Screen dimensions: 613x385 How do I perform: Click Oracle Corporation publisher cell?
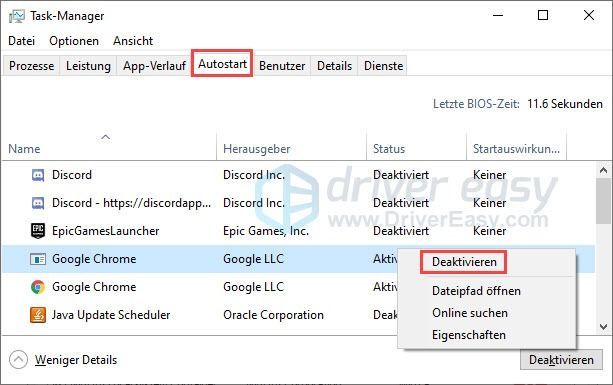click(x=273, y=315)
